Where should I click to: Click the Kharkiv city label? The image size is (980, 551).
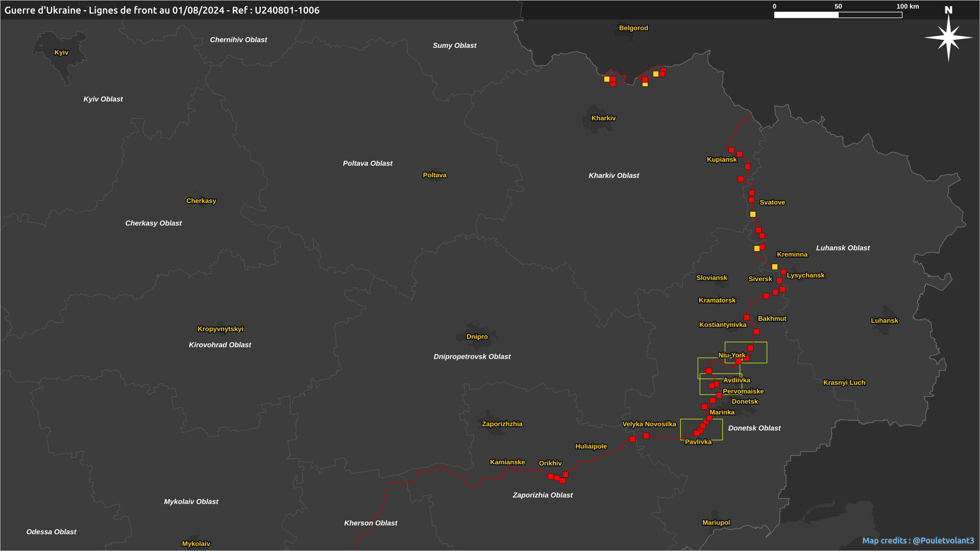tap(603, 118)
